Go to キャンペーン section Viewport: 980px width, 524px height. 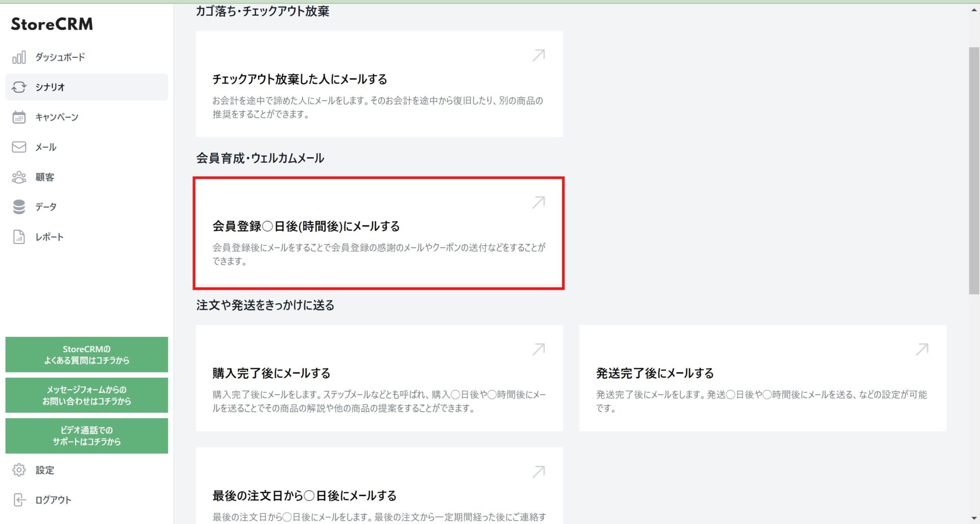coord(87,117)
